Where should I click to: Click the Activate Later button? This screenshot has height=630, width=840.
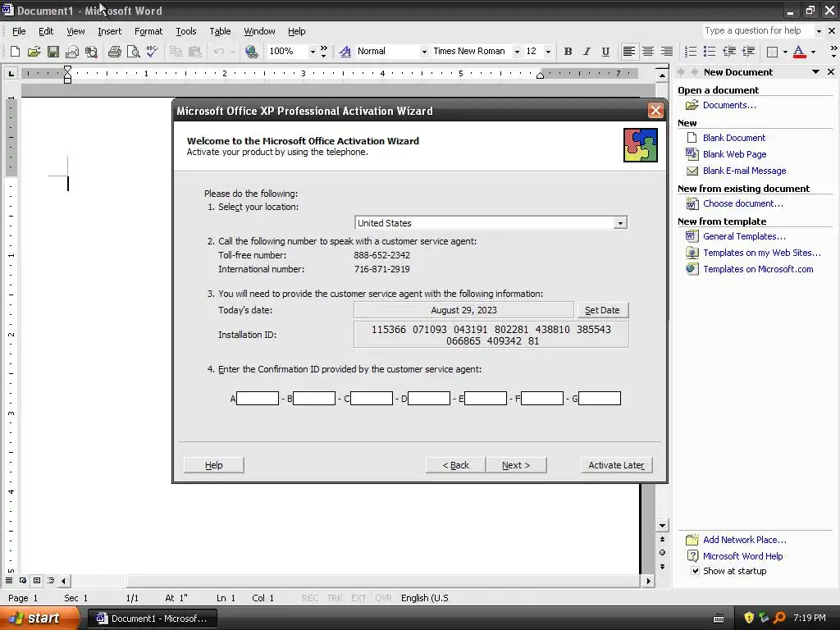(x=617, y=465)
